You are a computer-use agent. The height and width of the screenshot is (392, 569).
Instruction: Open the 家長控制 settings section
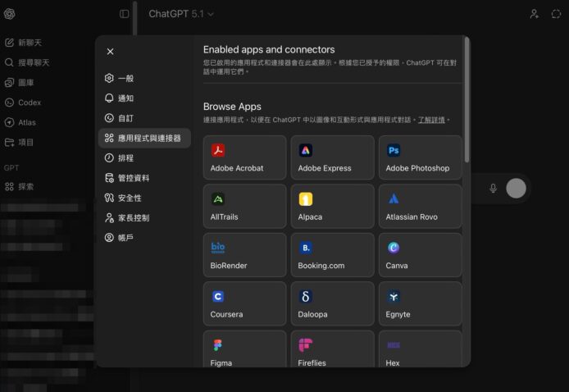133,218
